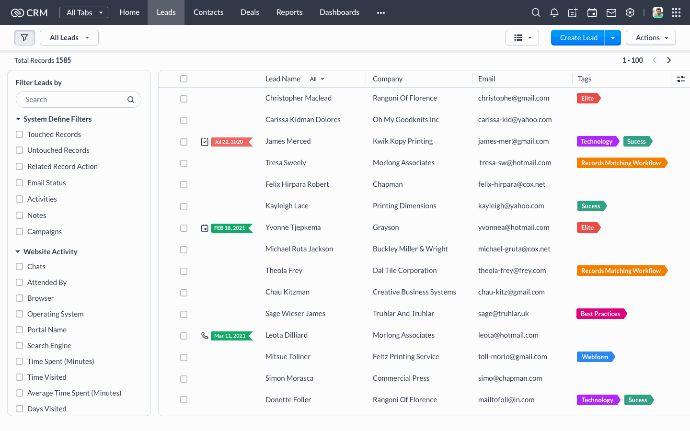Click the Create Lead button
Viewport: 690px width, 431px height.
point(578,37)
